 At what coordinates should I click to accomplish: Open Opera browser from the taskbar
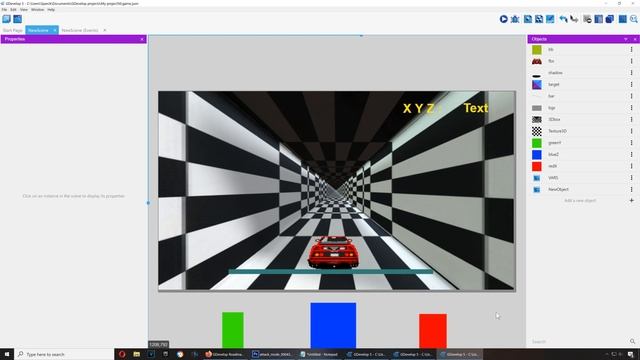click(x=122, y=354)
